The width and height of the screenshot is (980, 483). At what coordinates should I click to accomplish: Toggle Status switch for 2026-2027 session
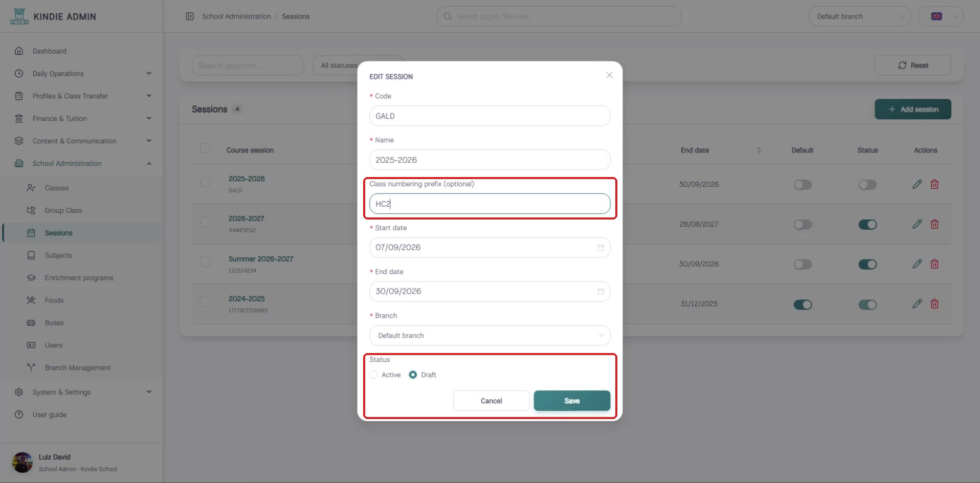coord(867,225)
